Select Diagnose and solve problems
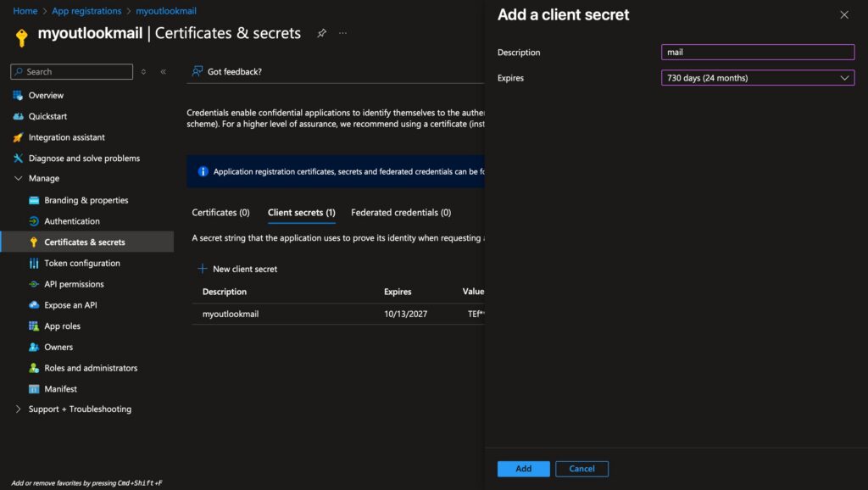 pos(84,159)
